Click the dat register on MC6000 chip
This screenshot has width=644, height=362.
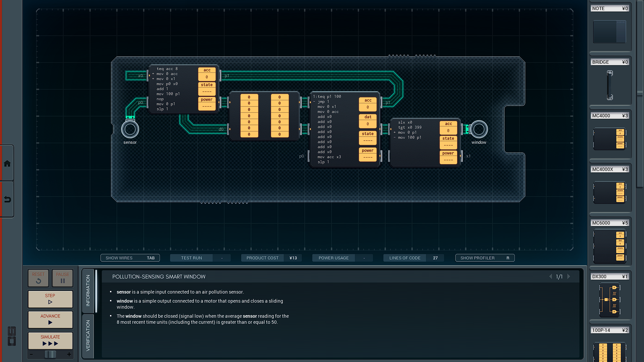tap(368, 121)
